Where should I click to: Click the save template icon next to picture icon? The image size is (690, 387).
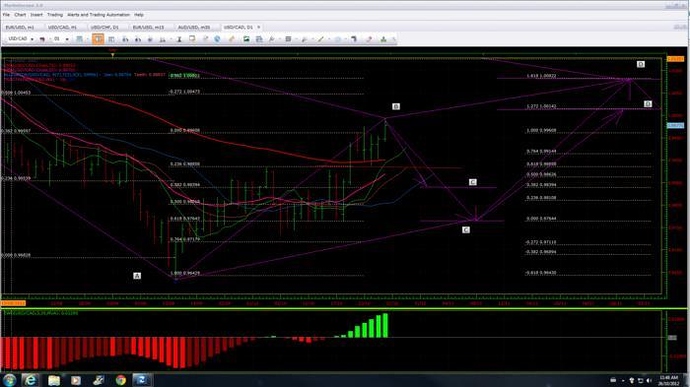[x=259, y=39]
